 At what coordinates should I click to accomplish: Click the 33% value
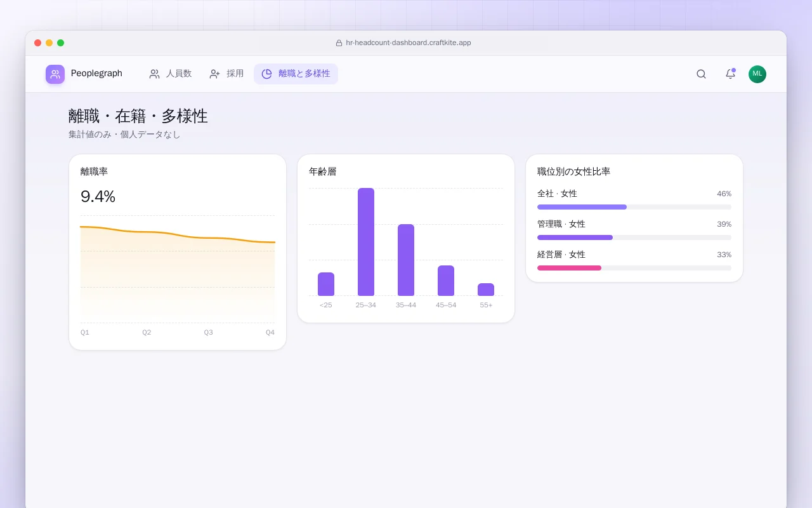[x=724, y=255]
